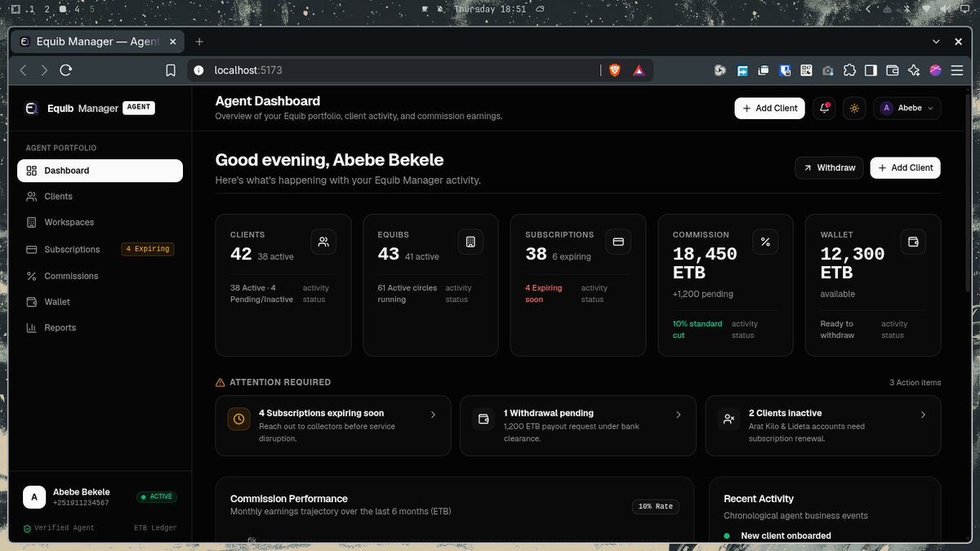This screenshot has width=980, height=551.
Task: Open the browser Extensions puzzle icon
Action: [849, 71]
